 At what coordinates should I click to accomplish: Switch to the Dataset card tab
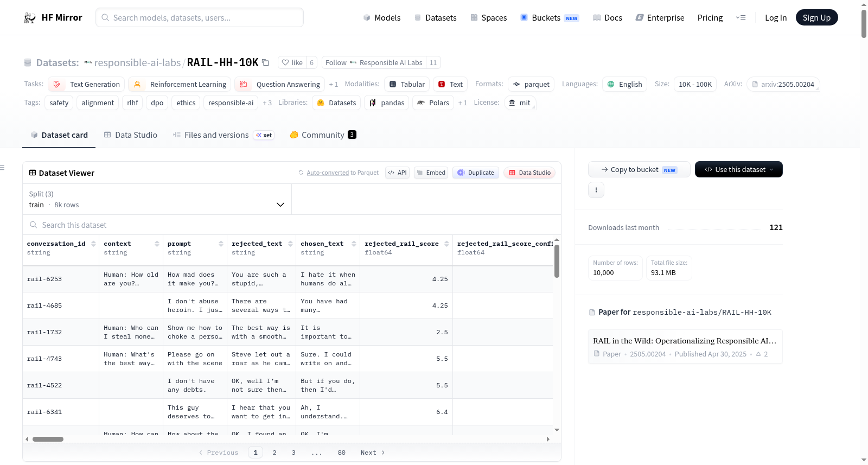coord(59,135)
